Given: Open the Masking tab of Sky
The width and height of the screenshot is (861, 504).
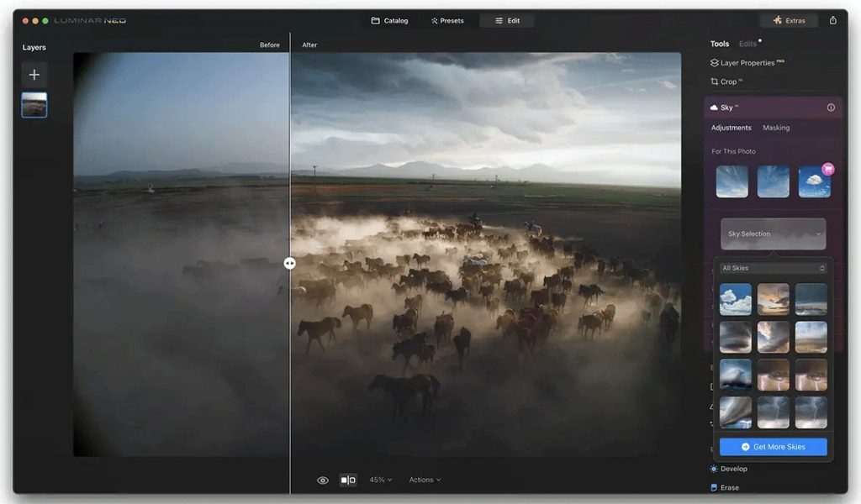Looking at the screenshot, I should coord(776,128).
